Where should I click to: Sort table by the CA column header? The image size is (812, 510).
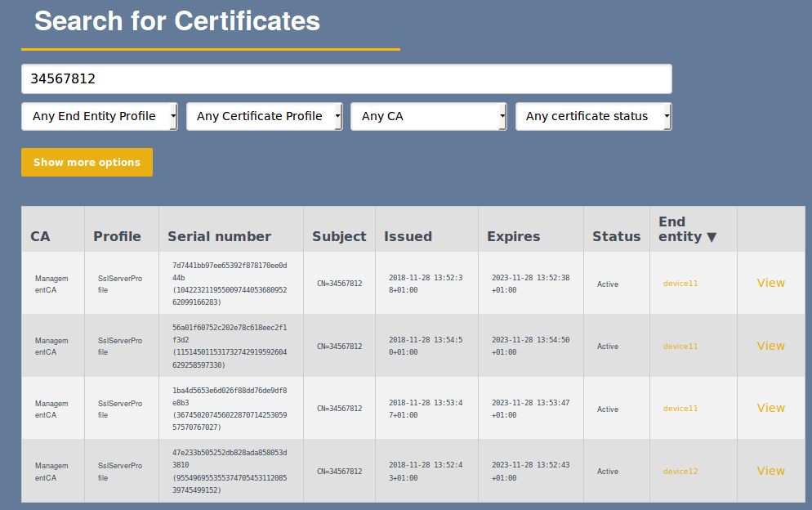click(x=40, y=236)
